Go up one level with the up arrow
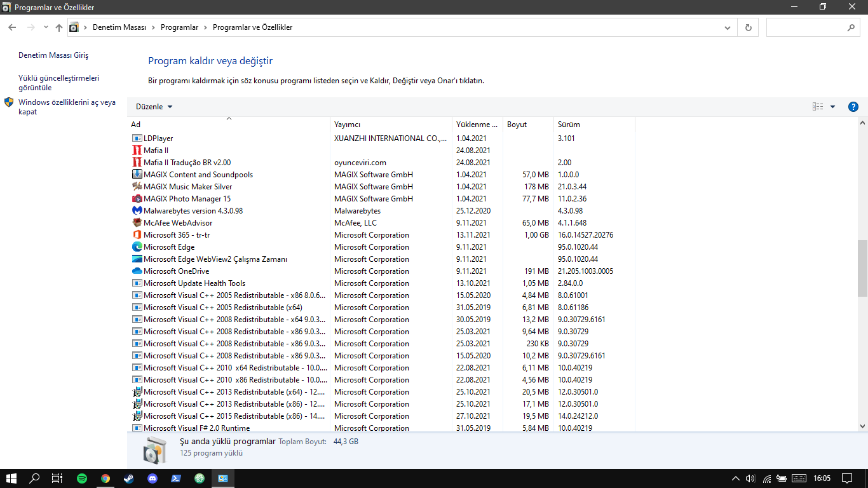Viewport: 868px width, 488px height. (x=59, y=27)
